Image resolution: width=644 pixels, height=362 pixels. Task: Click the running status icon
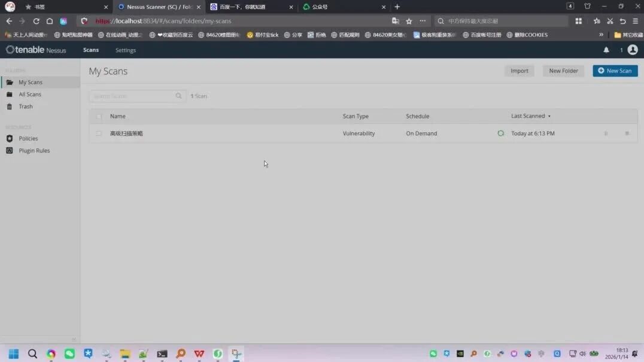[500, 133]
